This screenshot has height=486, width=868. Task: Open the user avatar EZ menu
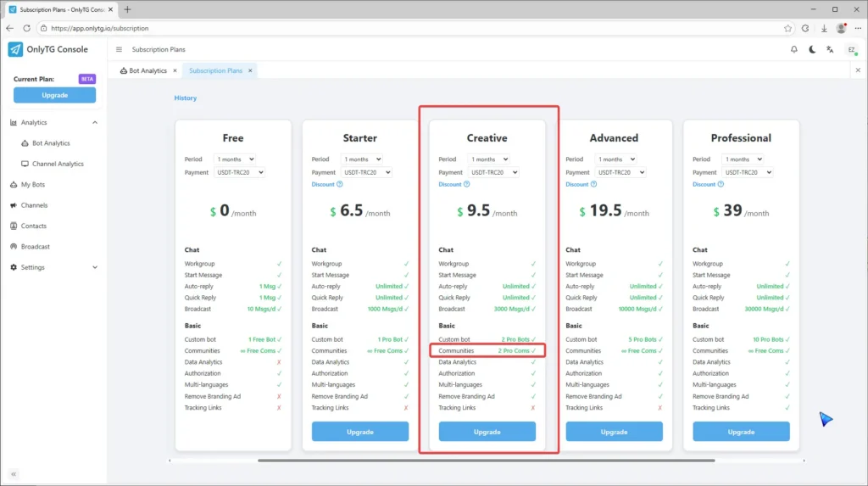click(852, 50)
